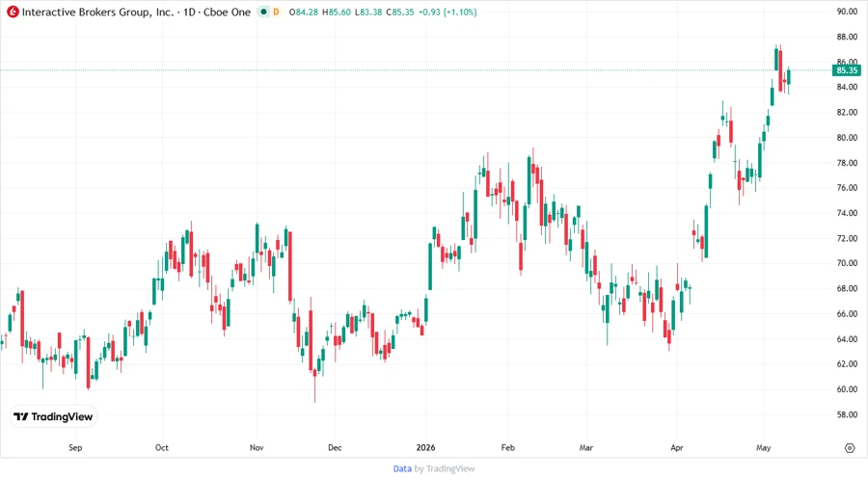Click the +0.93 (+1.10%) change value

coord(448,13)
